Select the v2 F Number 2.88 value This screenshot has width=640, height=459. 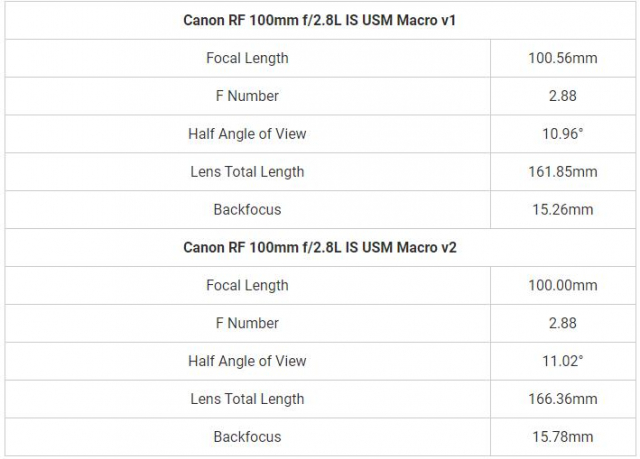pyautogui.click(x=562, y=324)
